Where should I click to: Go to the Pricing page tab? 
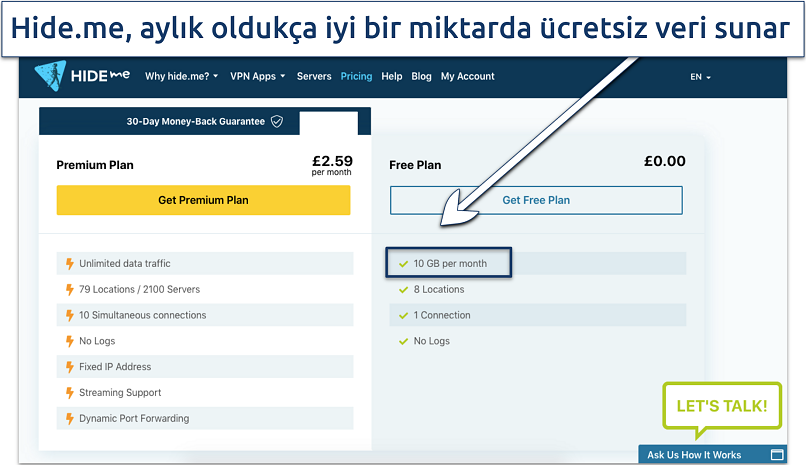[356, 76]
